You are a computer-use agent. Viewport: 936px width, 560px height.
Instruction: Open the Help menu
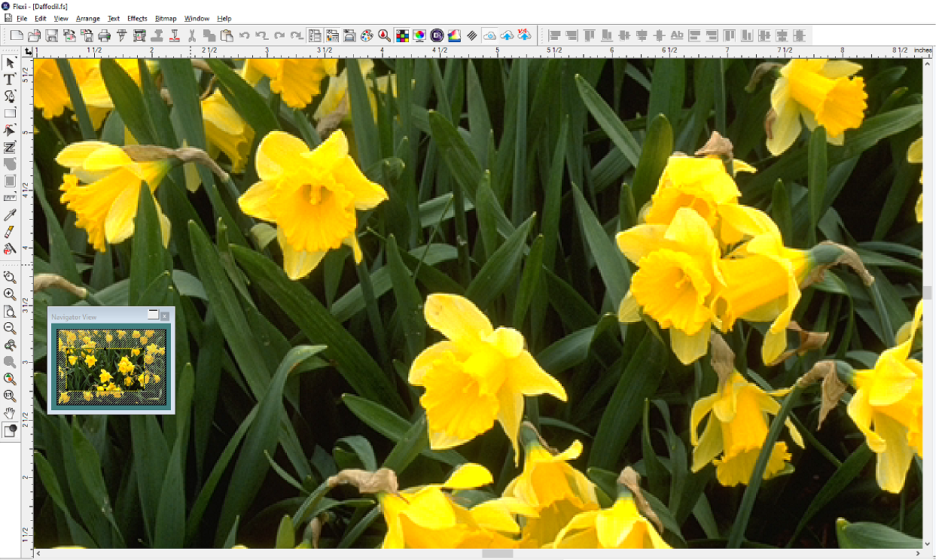(224, 18)
